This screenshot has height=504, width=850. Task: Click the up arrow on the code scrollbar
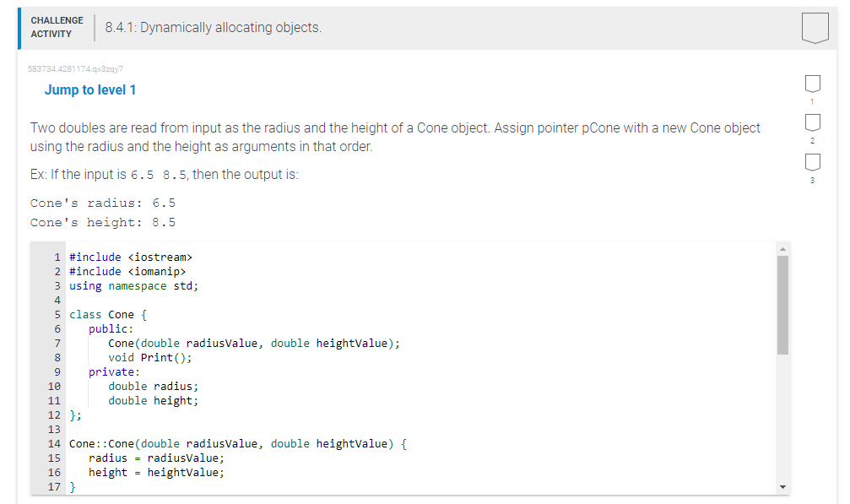tap(782, 247)
